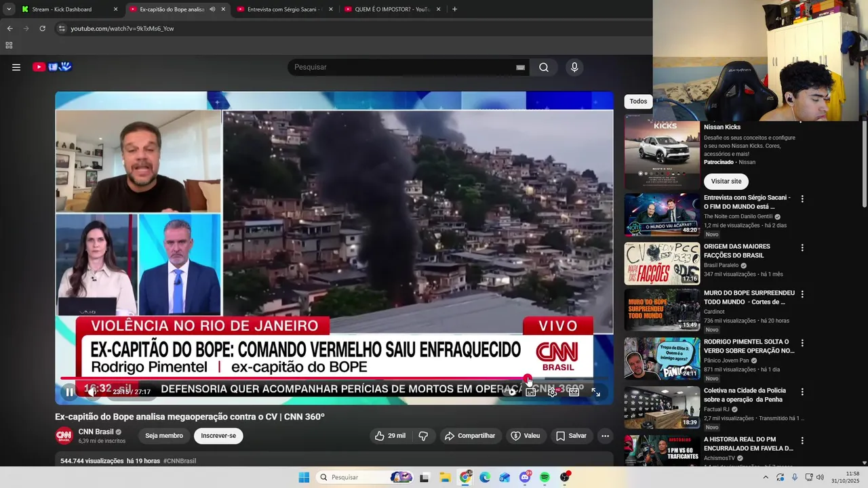Mute the video using the speaker icon
The width and height of the screenshot is (868, 488).
(x=92, y=392)
